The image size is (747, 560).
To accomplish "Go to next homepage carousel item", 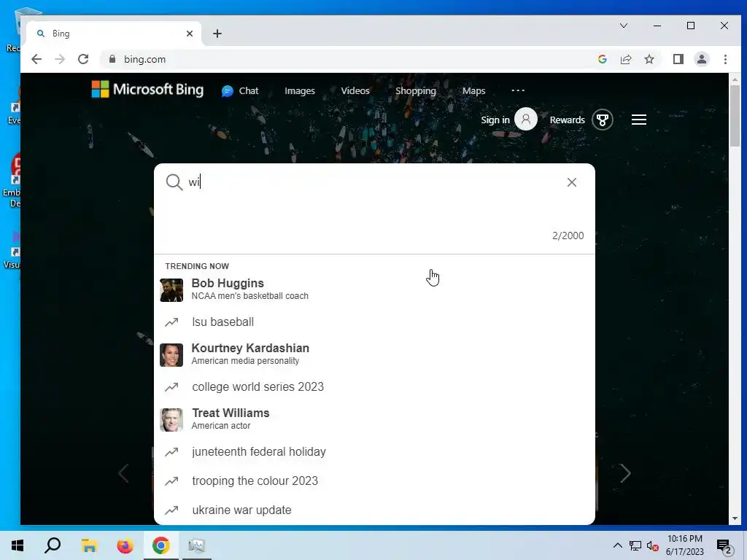I will [625, 473].
